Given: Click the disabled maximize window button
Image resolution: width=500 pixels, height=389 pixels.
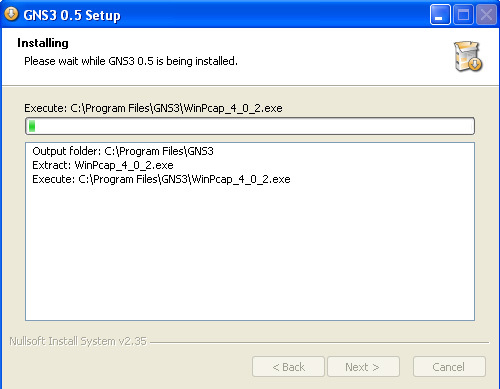Looking at the screenshot, I should 463,15.
